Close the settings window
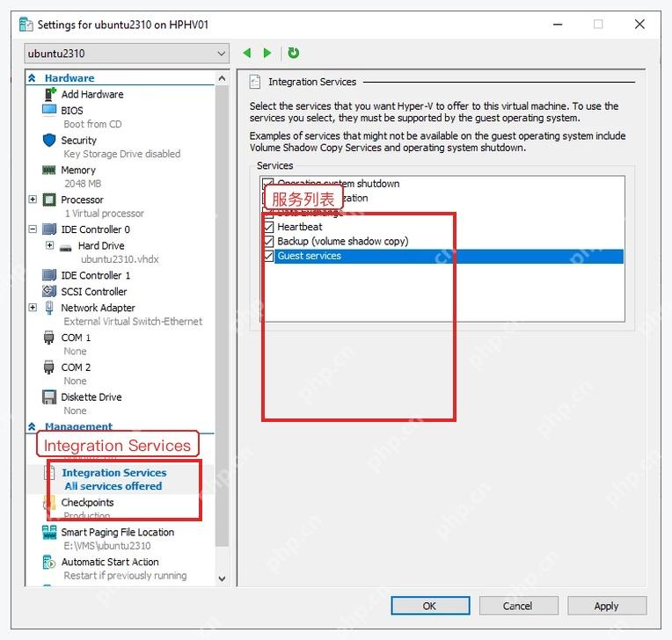The width and height of the screenshot is (672, 640). click(x=639, y=25)
